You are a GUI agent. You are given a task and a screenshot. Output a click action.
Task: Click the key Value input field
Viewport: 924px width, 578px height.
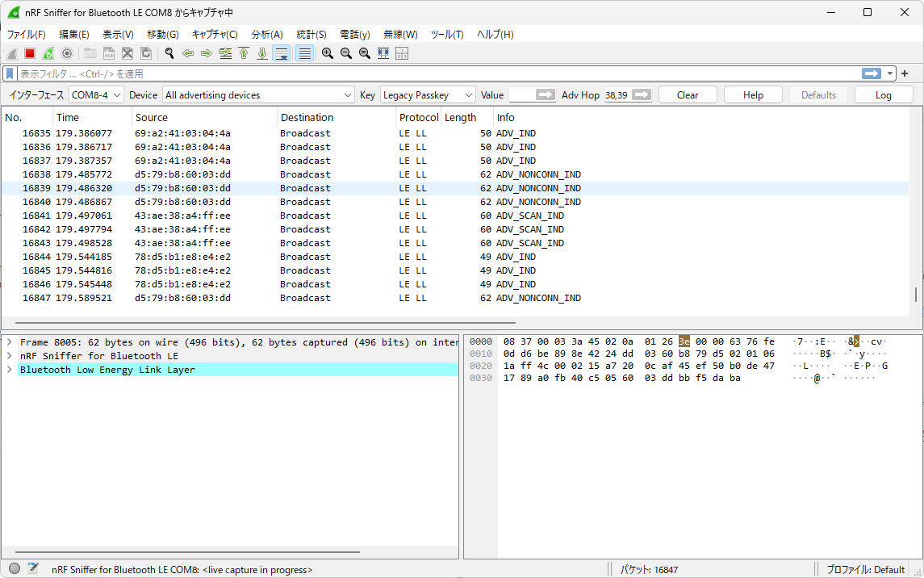point(521,95)
